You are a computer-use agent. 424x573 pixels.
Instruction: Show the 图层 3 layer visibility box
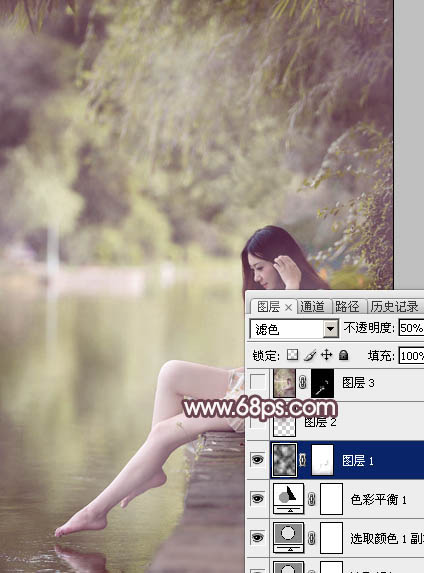tap(257, 382)
